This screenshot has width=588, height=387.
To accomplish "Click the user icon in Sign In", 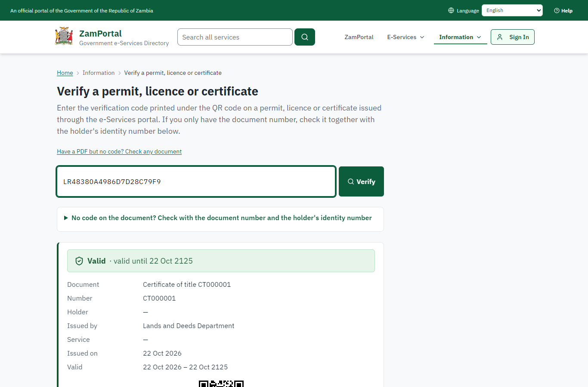I will click(500, 37).
